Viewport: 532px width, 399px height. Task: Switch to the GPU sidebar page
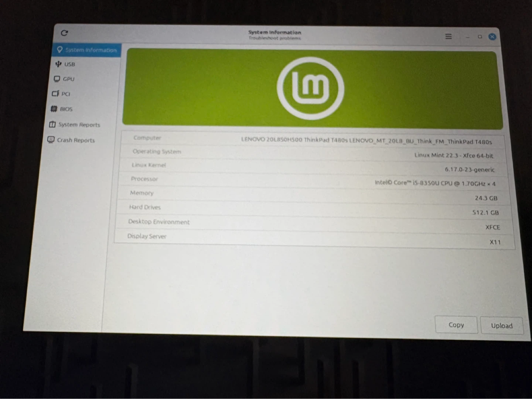click(64, 79)
